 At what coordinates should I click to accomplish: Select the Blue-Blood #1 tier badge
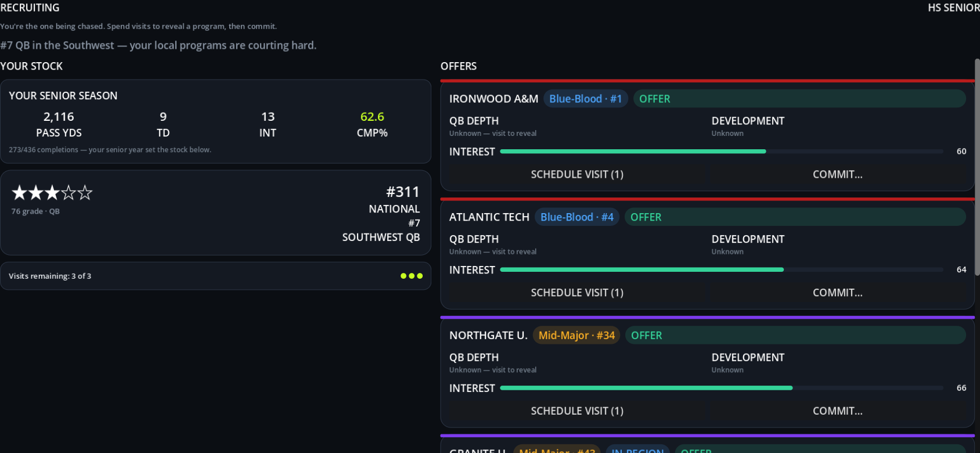pos(585,99)
